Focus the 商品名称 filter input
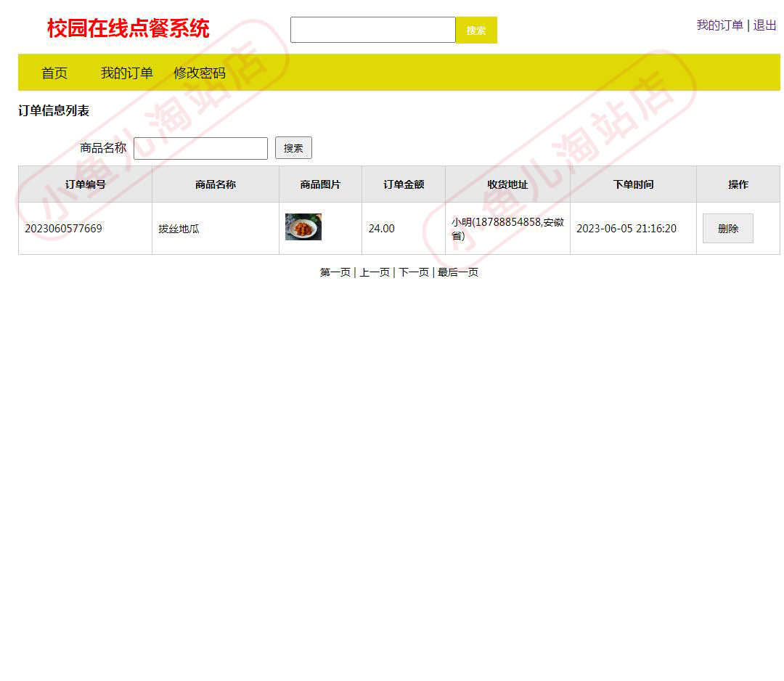The height and width of the screenshot is (681, 784). click(200, 149)
